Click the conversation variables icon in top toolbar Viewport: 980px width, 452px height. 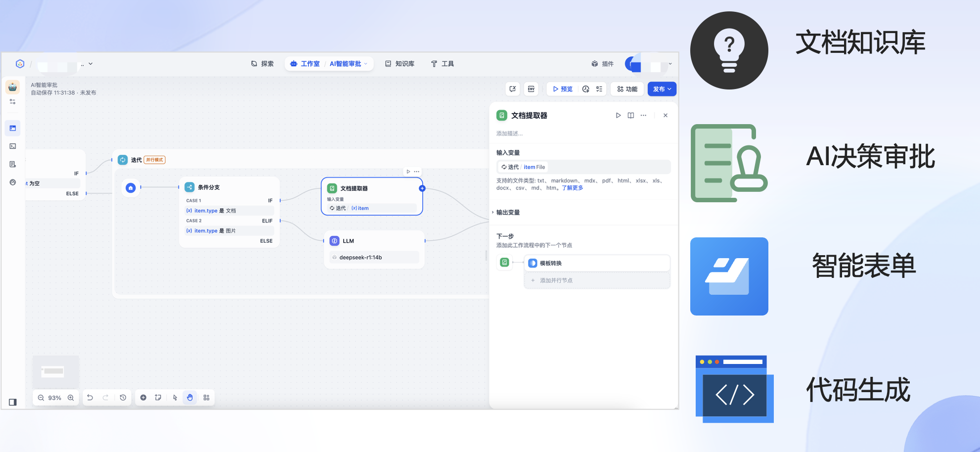(x=513, y=89)
